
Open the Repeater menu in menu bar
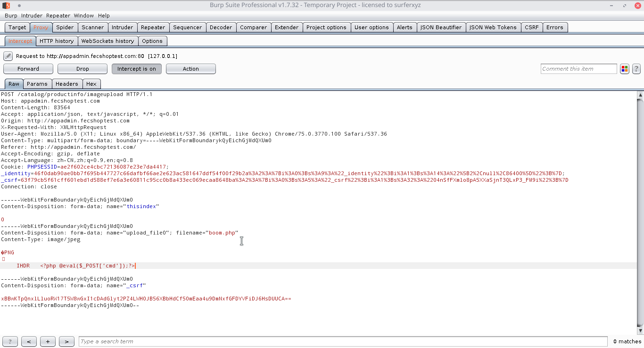58,16
